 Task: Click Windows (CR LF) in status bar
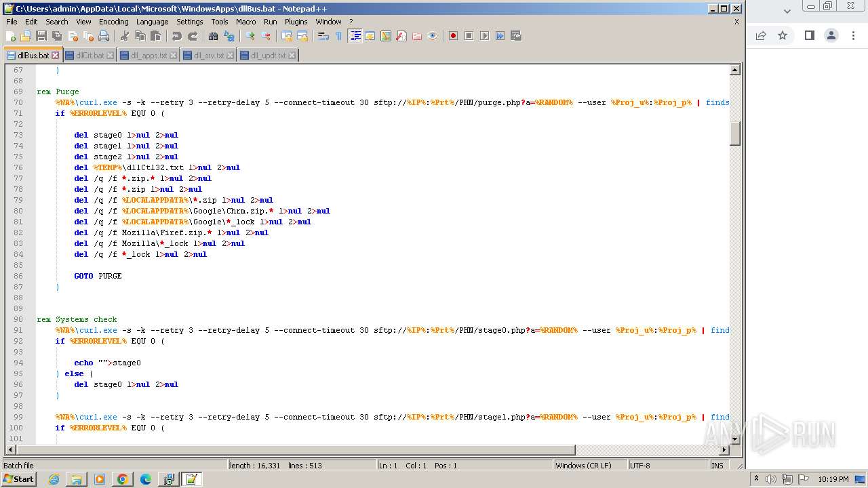583,466
